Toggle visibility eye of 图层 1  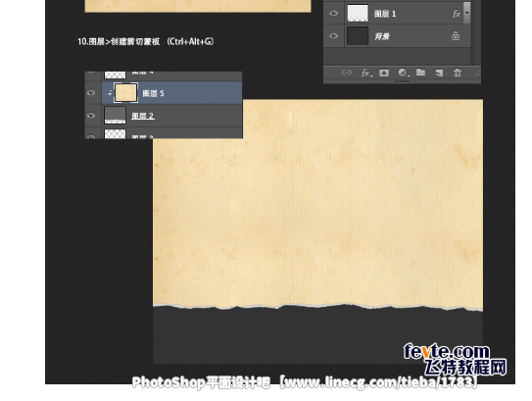[333, 13]
